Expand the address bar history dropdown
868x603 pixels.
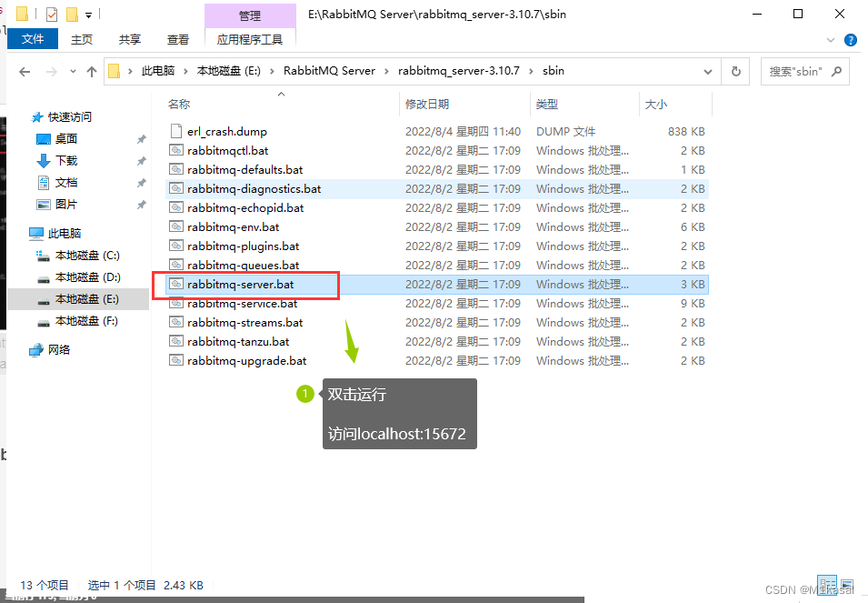point(707,72)
